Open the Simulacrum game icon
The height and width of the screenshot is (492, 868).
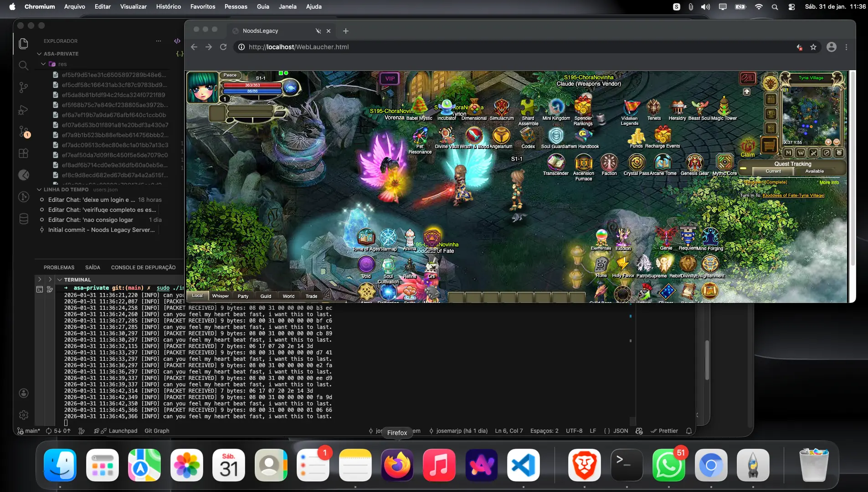502,108
